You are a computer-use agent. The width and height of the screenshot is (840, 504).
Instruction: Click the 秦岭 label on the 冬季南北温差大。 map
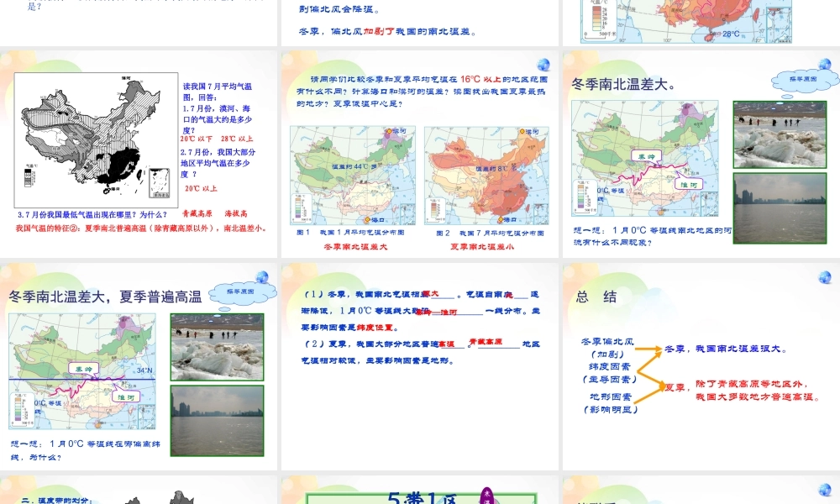(x=645, y=156)
